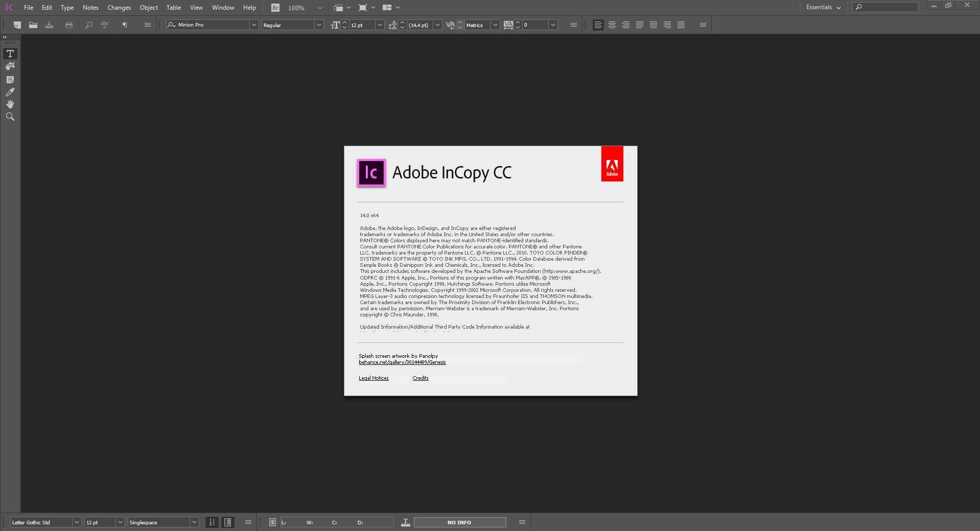Apply Justify all lines alignment
This screenshot has width=980, height=531.
(x=681, y=25)
